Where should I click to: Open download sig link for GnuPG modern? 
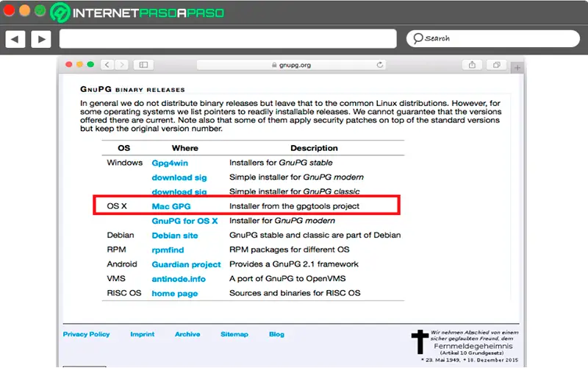click(x=179, y=177)
